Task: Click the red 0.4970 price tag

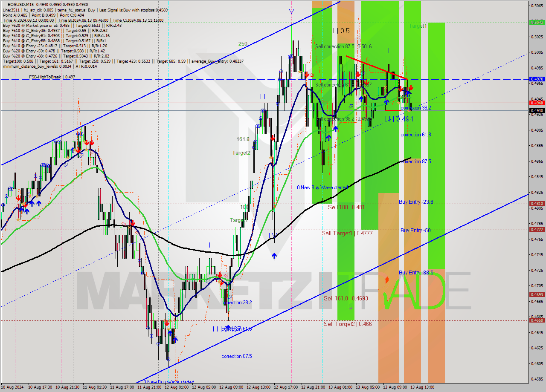Action: click(x=537, y=79)
